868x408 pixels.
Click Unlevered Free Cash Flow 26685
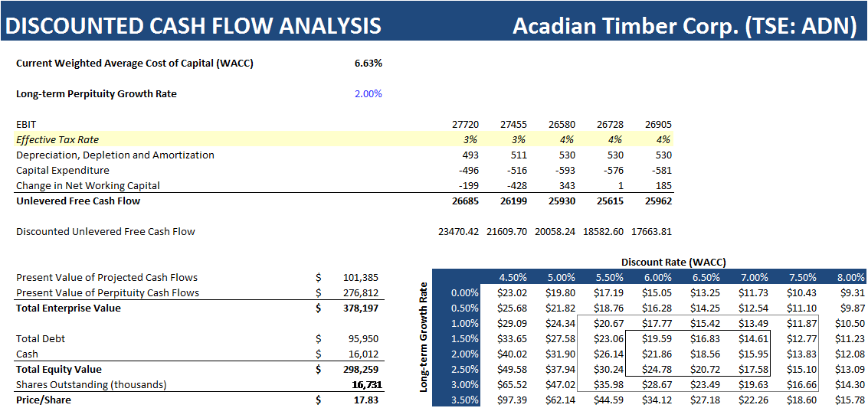click(466, 201)
